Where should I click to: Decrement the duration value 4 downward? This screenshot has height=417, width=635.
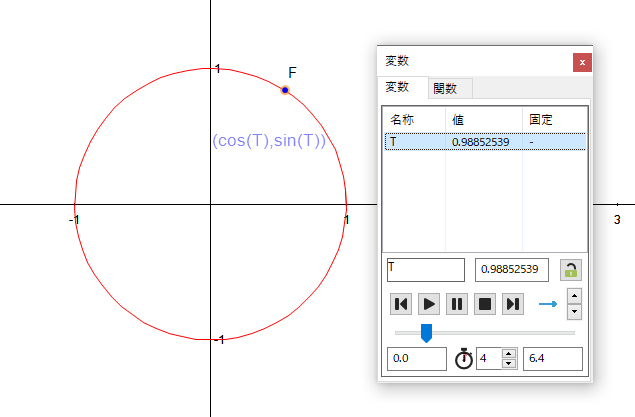(x=508, y=364)
